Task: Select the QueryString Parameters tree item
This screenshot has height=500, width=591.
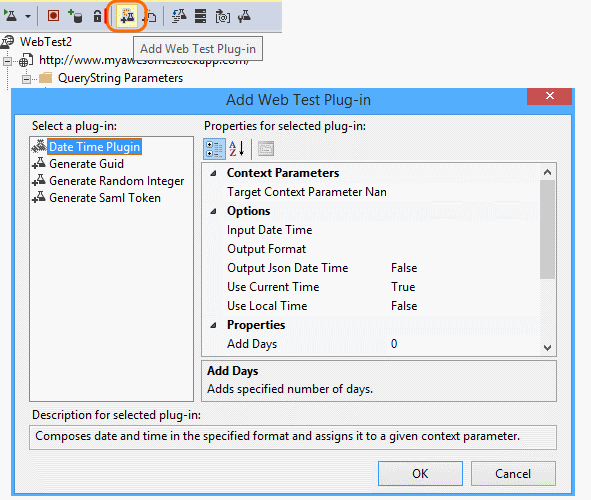Action: 120,78
